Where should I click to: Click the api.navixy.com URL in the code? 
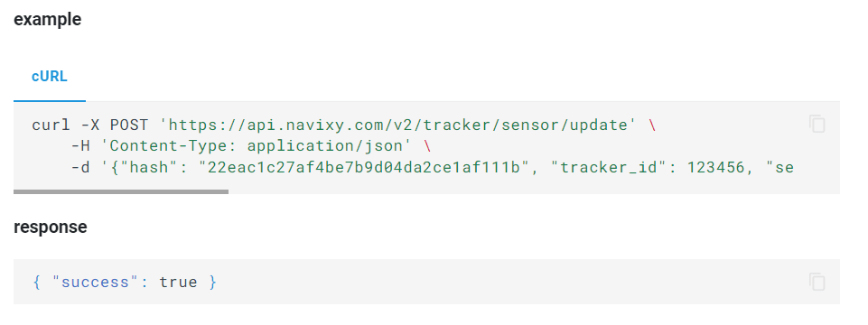pos(398,125)
